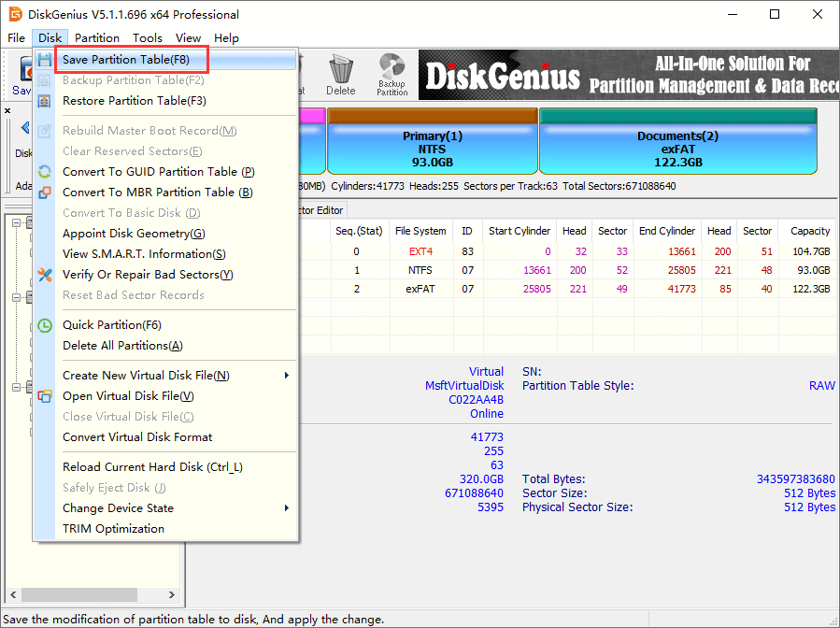Viewport: 840px width, 628px height.
Task: Click Reload Current Hard Disk
Action: point(152,467)
